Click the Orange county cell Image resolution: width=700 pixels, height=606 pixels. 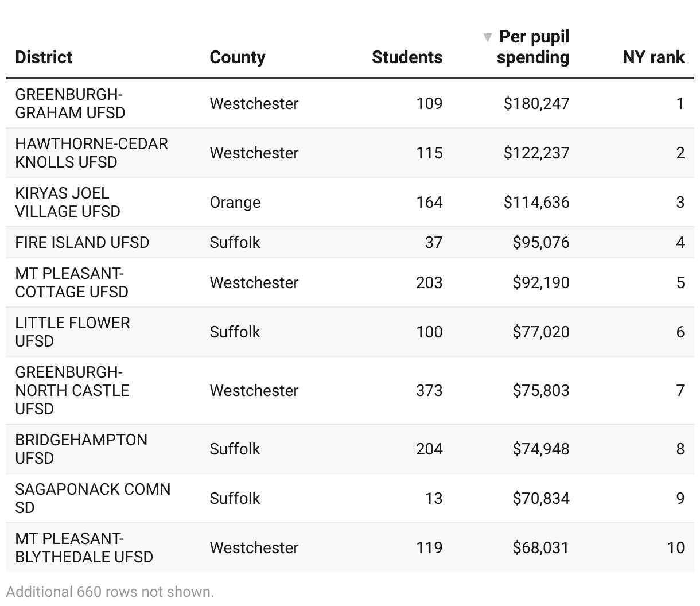pyautogui.click(x=235, y=202)
